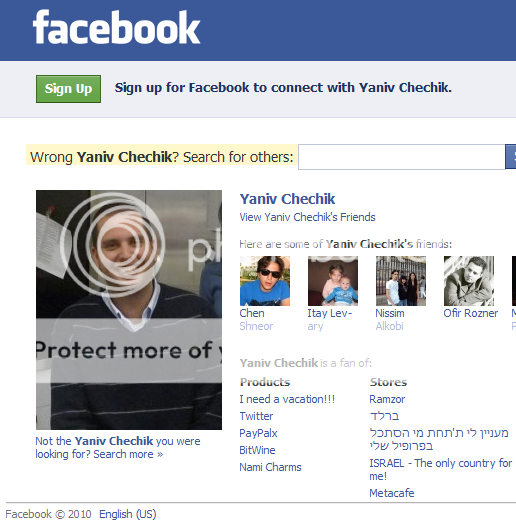Open the Twitter fan page link
Screen dimensions: 516x528
256,416
